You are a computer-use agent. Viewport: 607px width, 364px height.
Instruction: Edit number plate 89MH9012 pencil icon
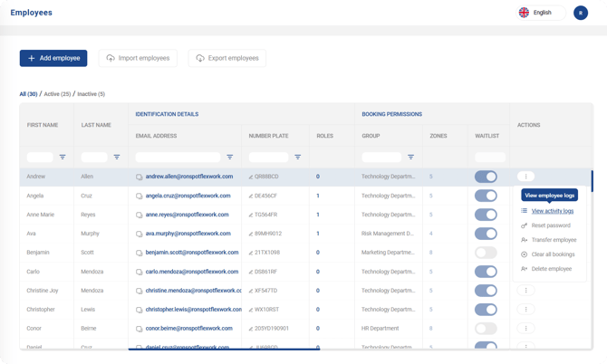[251, 234]
